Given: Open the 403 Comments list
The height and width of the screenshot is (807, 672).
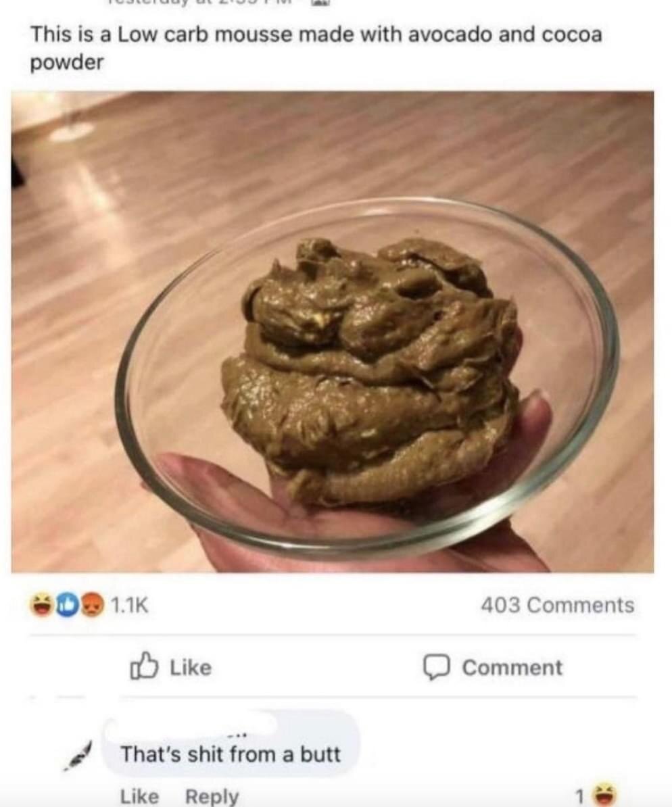Looking at the screenshot, I should point(558,605).
